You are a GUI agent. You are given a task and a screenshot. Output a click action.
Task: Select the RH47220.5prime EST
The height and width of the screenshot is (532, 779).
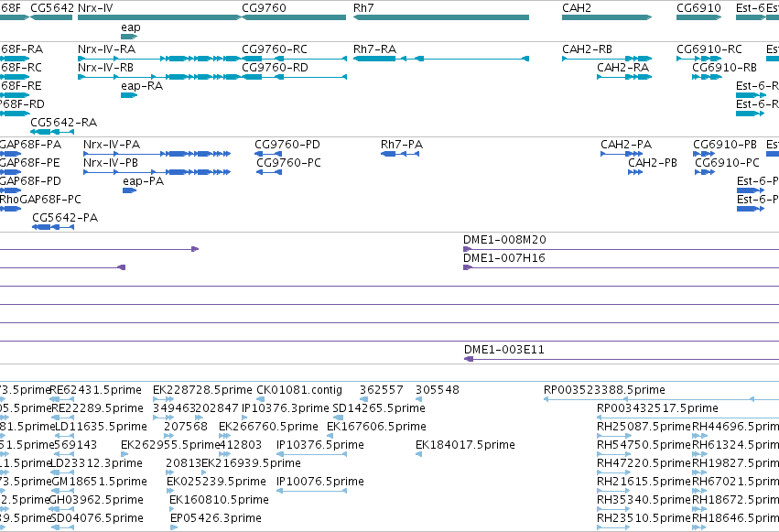[614, 472]
